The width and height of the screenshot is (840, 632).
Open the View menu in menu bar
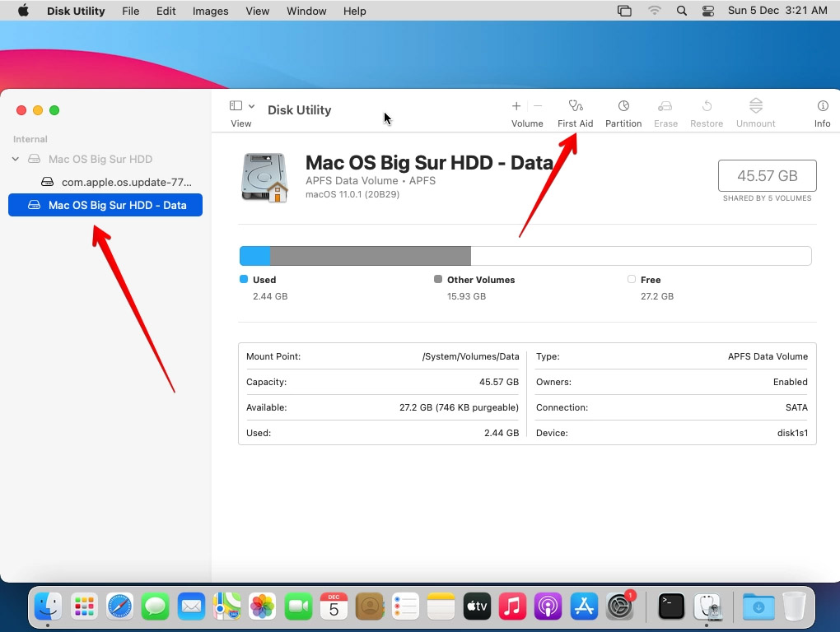(258, 11)
